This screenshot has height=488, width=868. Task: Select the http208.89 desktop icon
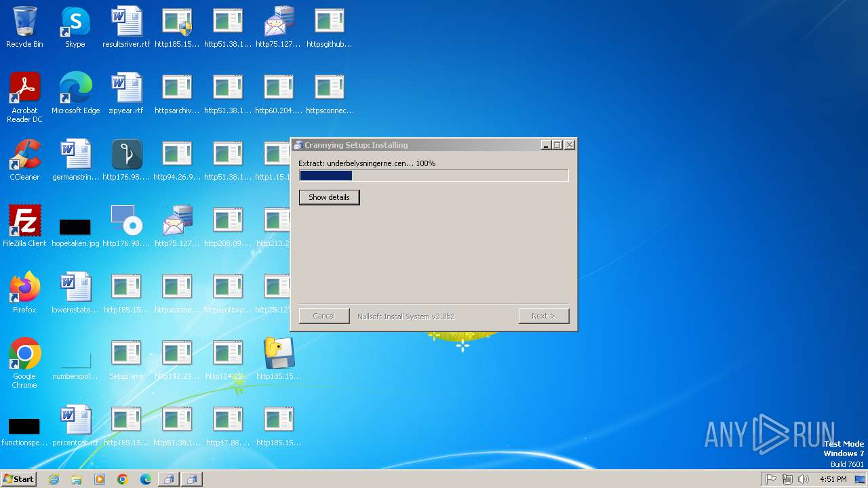[x=228, y=227]
